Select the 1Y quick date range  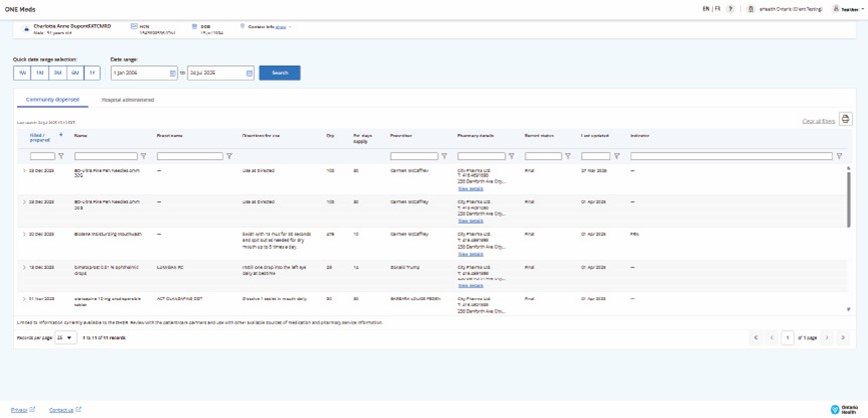pos(92,73)
